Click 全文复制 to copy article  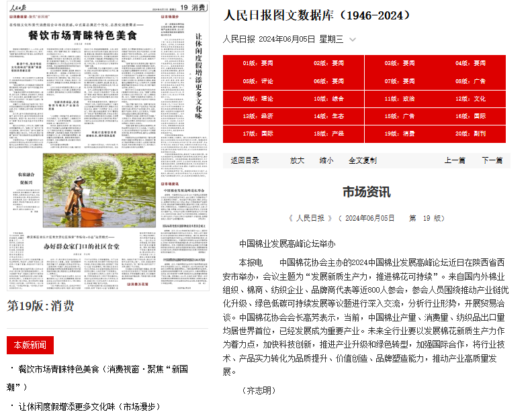pos(362,160)
